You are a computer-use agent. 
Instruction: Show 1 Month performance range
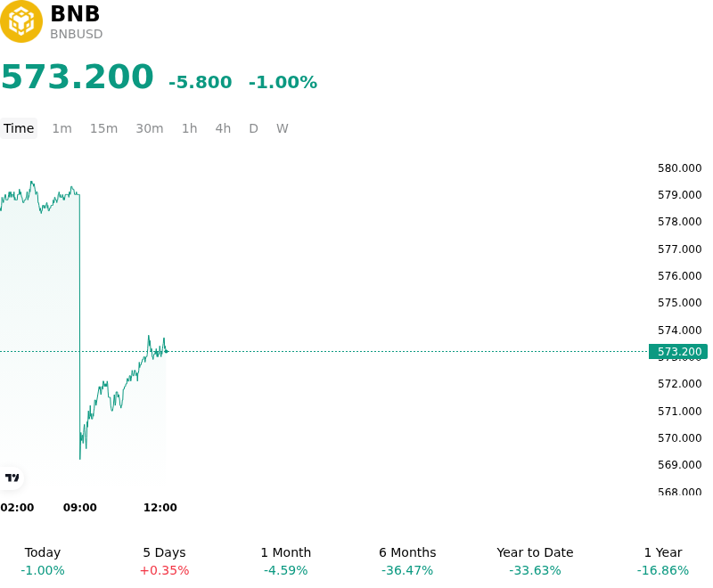(x=286, y=561)
